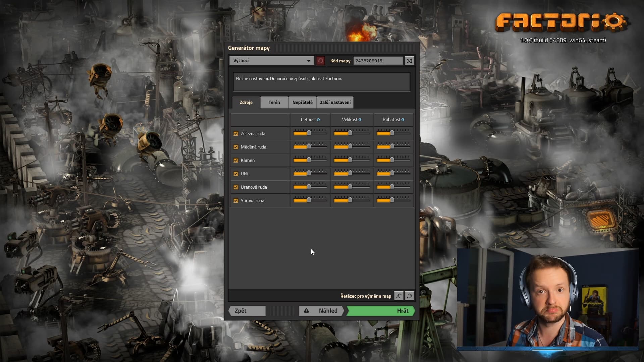This screenshot has height=362, width=644.
Task: Open the Další nastavení tab
Action: point(335,102)
